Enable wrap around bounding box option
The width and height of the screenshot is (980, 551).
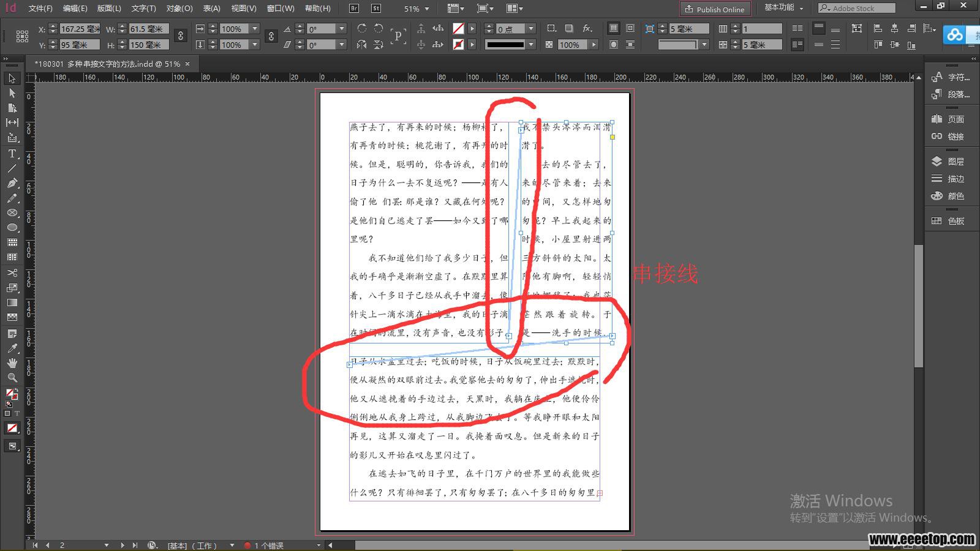tap(630, 29)
